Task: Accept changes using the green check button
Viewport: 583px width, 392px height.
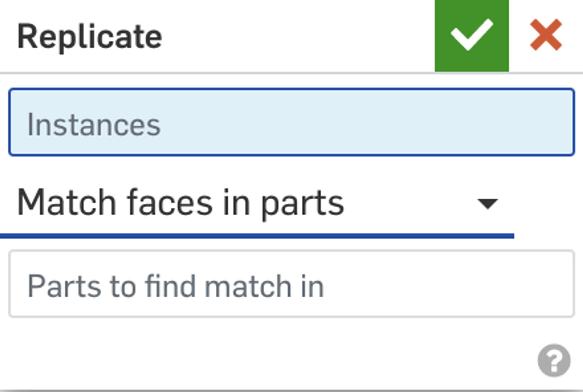Action: [x=472, y=36]
